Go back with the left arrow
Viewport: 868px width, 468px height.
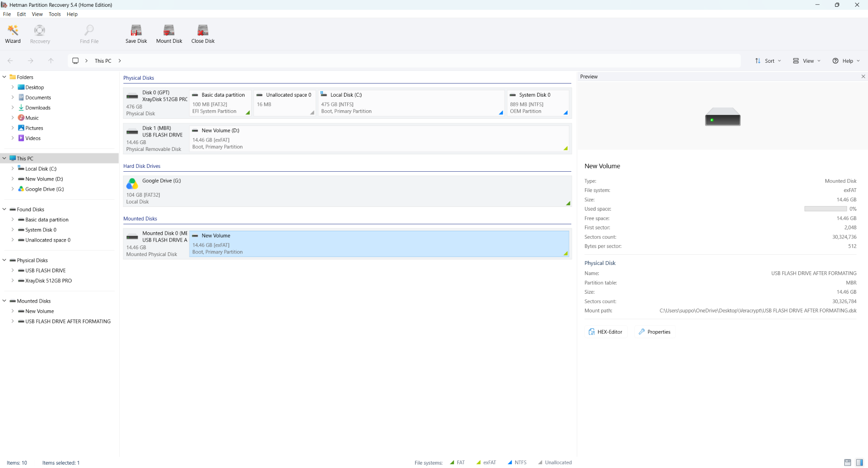pyautogui.click(x=10, y=61)
